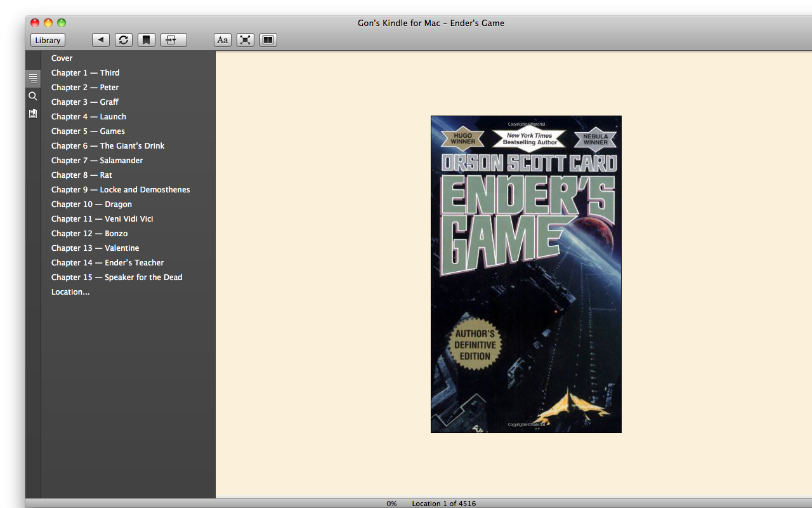The height and width of the screenshot is (508, 812).
Task: Minimize the window with yellow button
Action: pos(48,23)
